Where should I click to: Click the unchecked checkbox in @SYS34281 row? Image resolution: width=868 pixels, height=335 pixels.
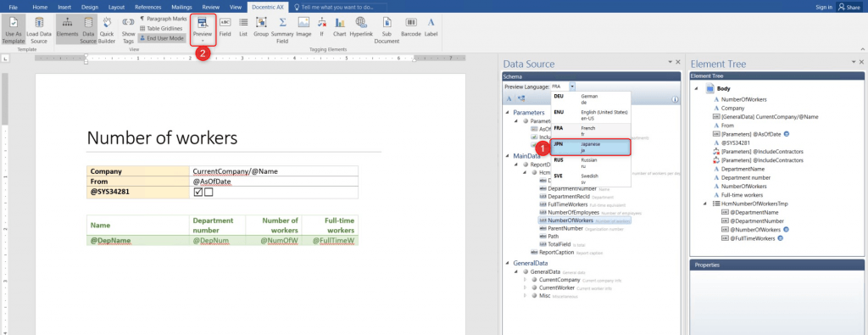coord(209,193)
